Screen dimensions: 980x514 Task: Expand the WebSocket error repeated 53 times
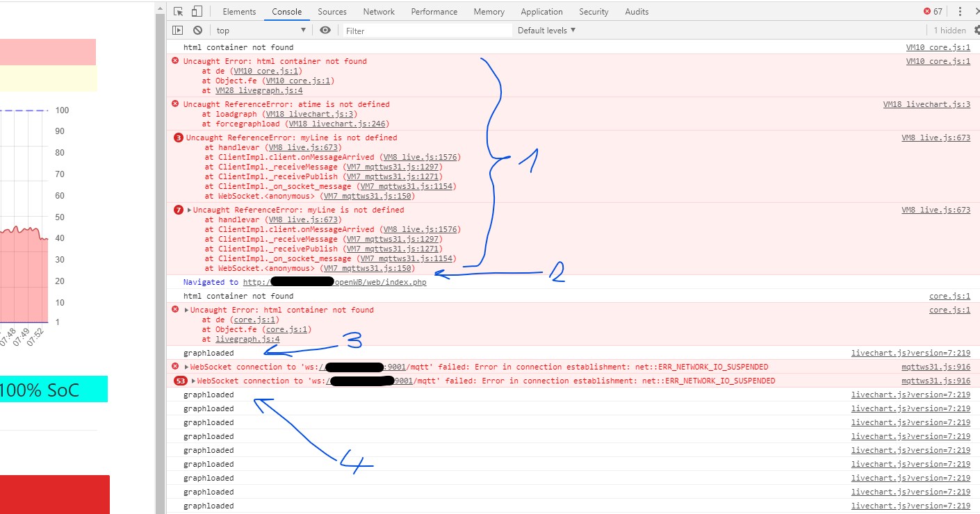pyautogui.click(x=194, y=381)
